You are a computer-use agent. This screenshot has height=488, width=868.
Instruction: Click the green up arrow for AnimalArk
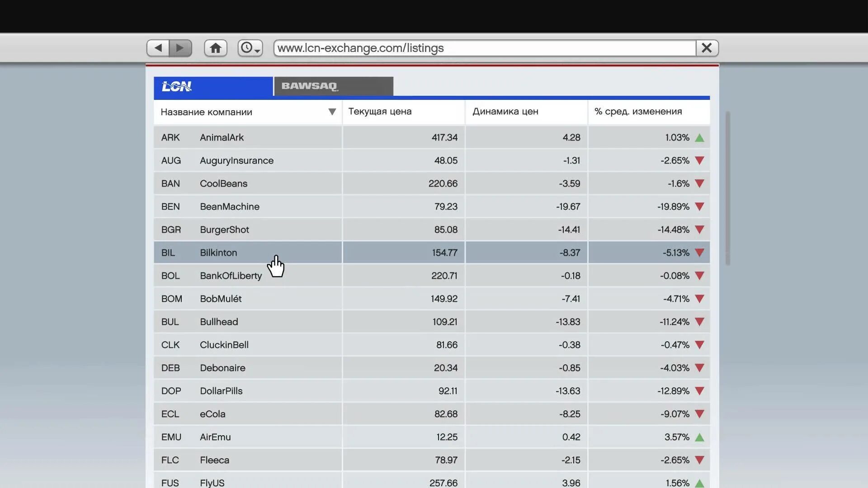(699, 138)
